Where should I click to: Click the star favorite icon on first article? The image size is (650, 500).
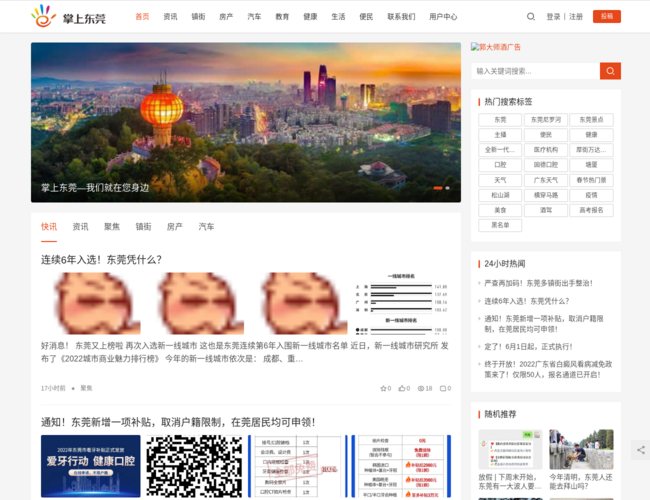point(383,388)
